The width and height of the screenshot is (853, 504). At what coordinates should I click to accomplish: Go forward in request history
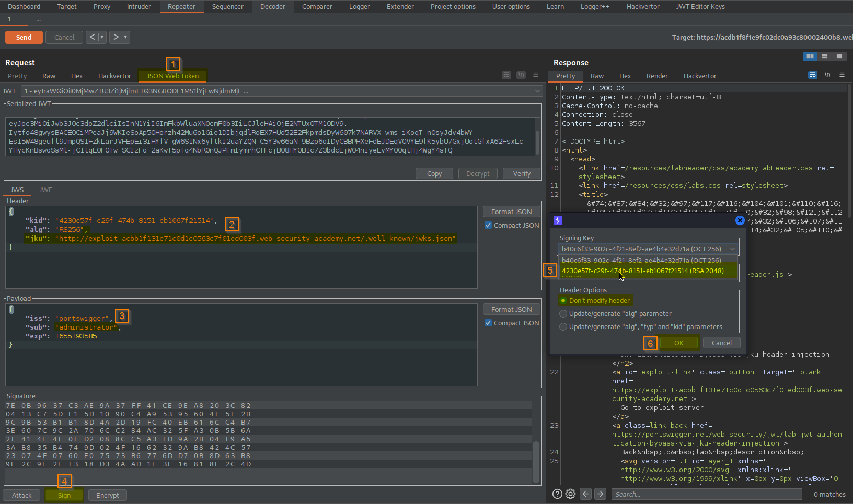(x=116, y=37)
